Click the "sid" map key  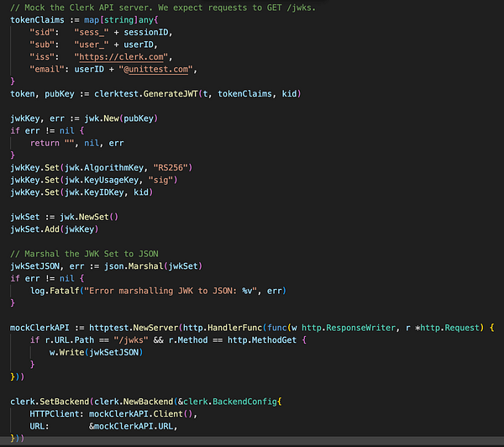45,32
